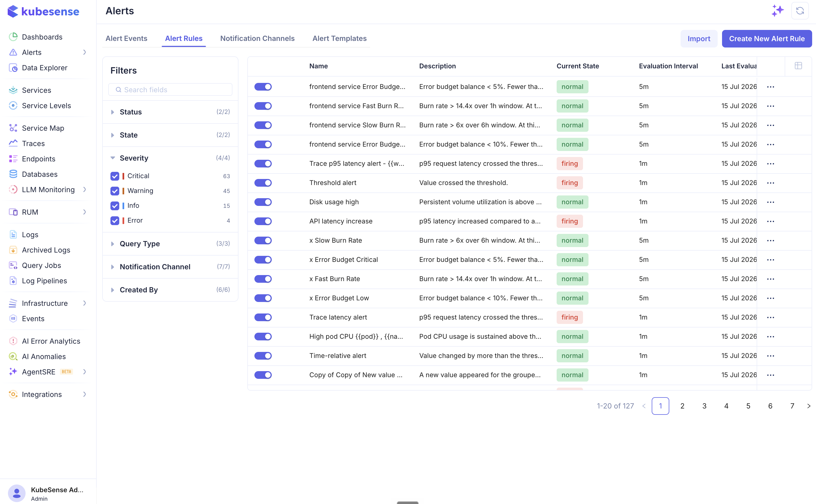Viewport: 816px width, 504px height.
Task: Go to Traces in the sidebar
Action: click(x=33, y=143)
